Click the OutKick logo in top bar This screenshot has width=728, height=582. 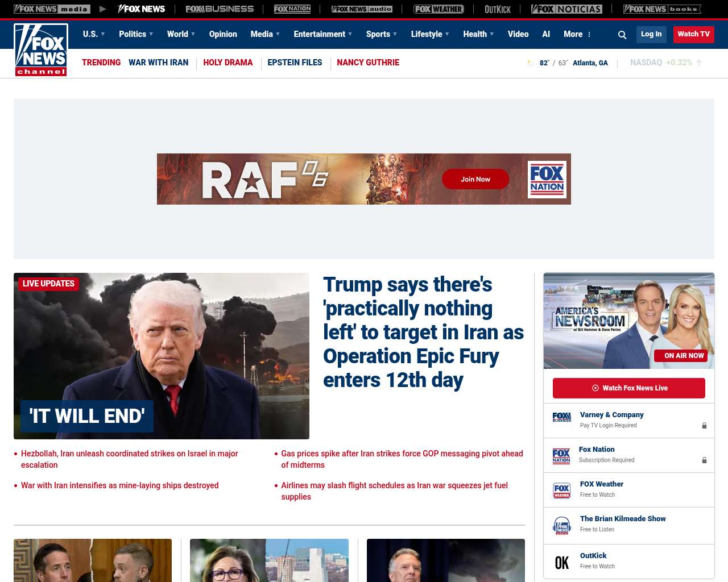coord(497,9)
